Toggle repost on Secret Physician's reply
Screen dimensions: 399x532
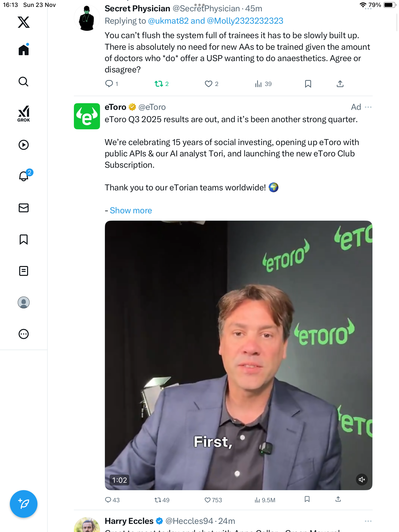click(x=159, y=84)
